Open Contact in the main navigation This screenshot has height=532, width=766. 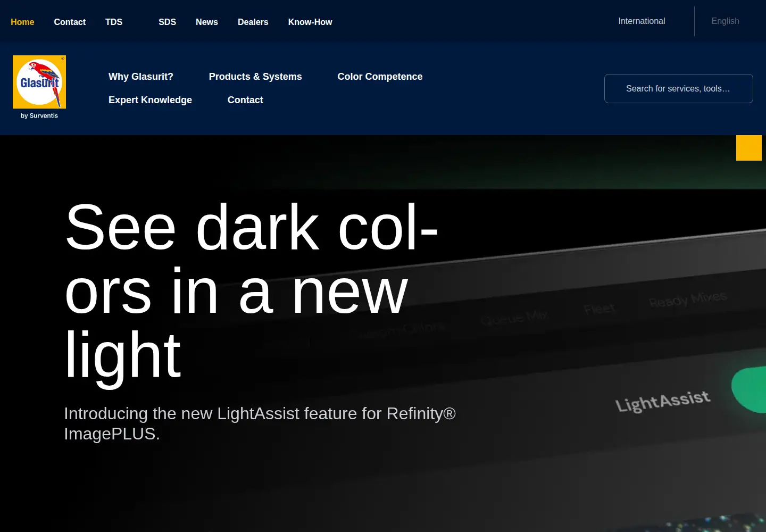click(245, 100)
